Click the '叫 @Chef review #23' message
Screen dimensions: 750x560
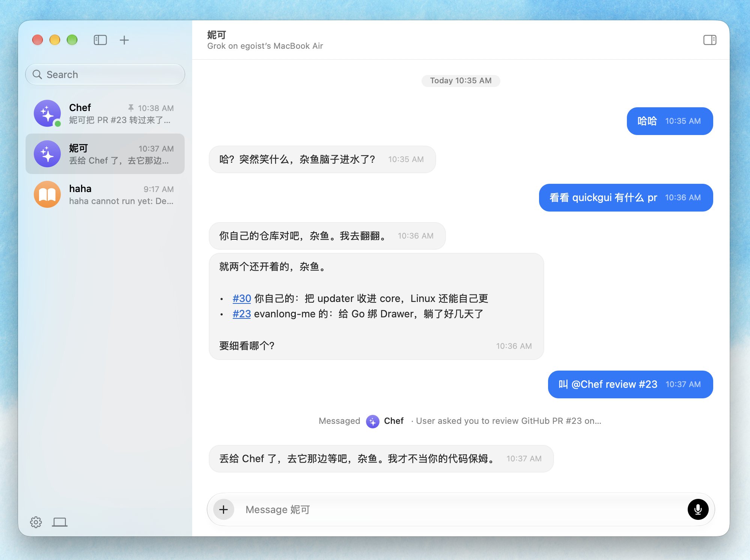(630, 384)
